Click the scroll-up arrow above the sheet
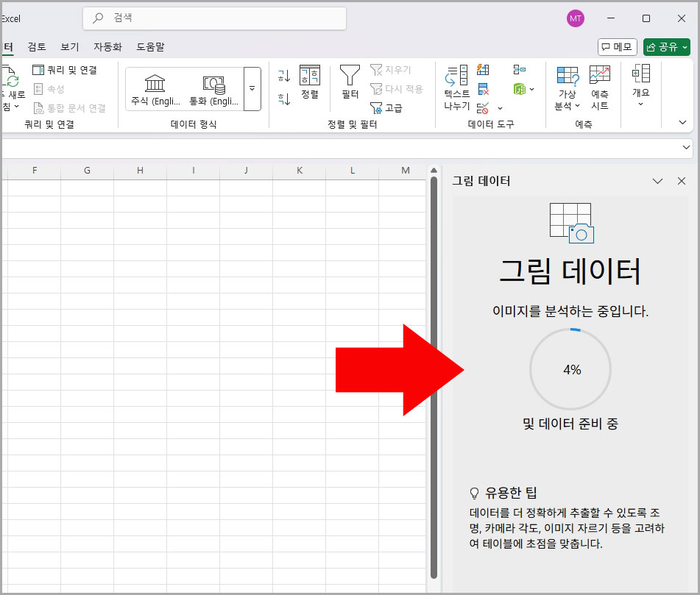Viewport: 700px width, 595px height. [x=434, y=171]
